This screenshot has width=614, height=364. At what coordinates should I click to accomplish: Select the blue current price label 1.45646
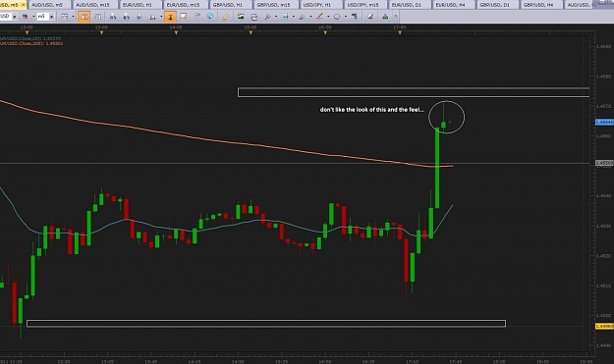click(x=604, y=122)
